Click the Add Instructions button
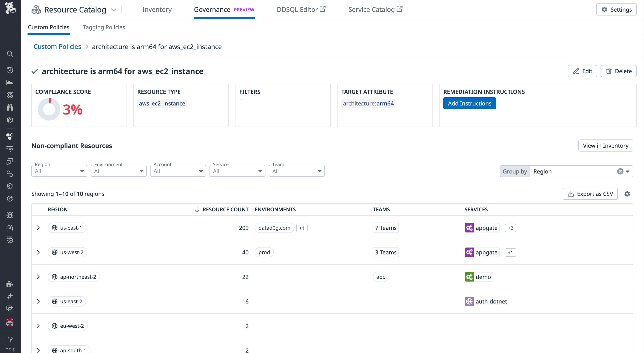Viewport: 644px width, 353px height. (x=470, y=103)
